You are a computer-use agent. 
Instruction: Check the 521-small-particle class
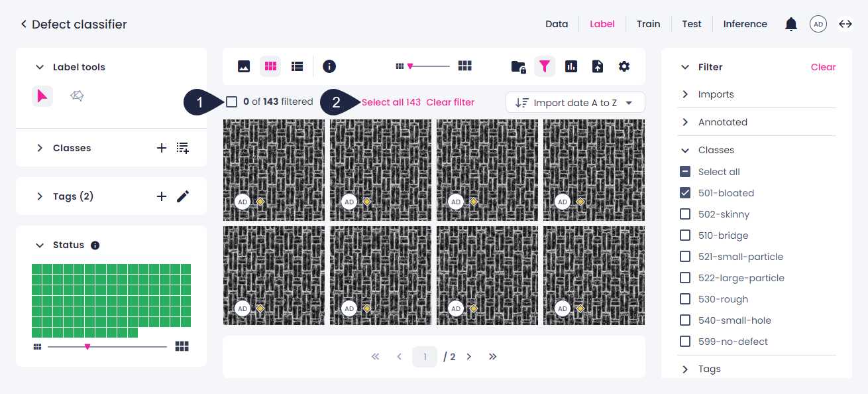click(x=685, y=257)
